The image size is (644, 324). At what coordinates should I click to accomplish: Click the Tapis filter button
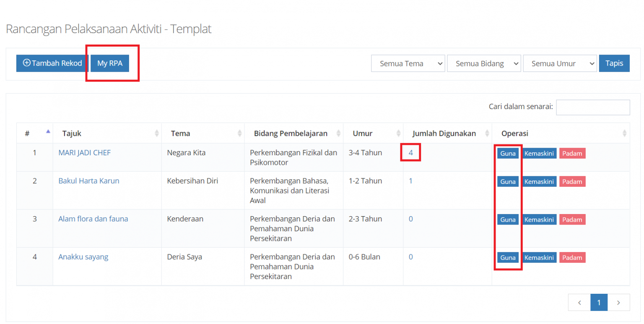pos(614,63)
